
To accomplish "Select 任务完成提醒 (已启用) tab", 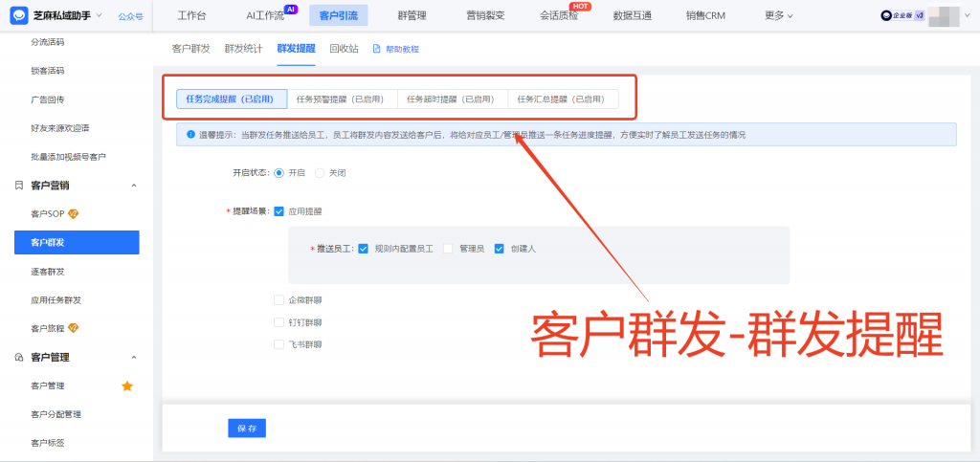I will point(232,99).
